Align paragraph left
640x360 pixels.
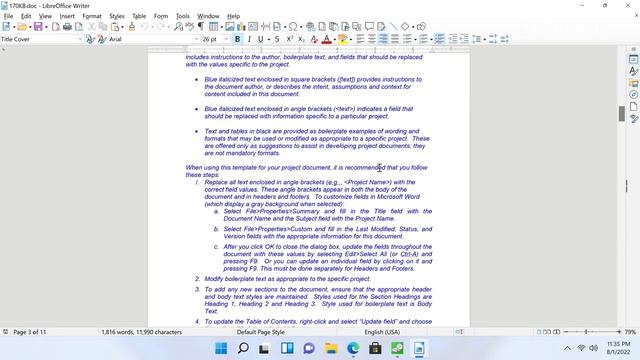pyautogui.click(x=360, y=39)
